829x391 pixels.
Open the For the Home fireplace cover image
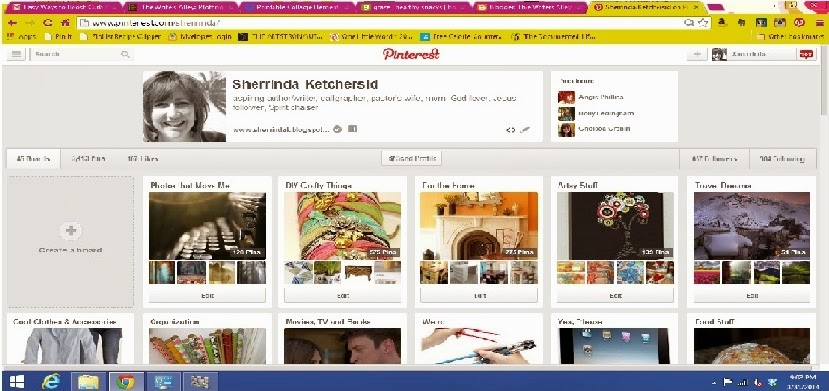tap(478, 226)
